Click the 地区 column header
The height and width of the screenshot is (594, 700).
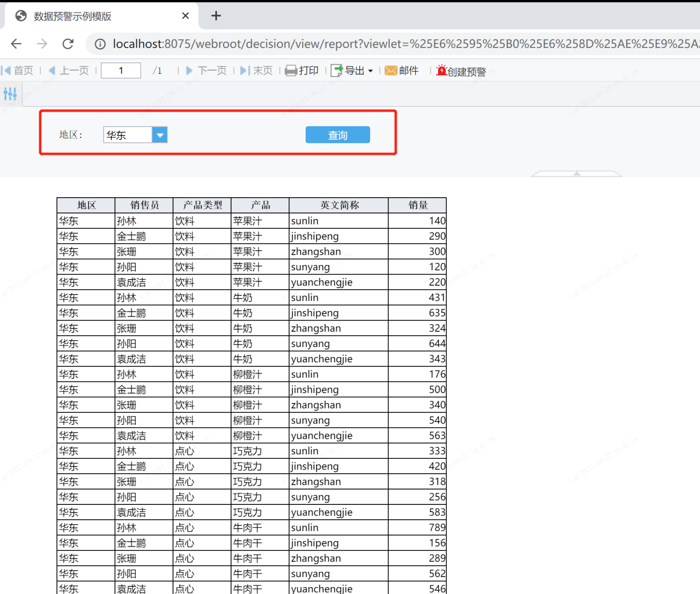tap(86, 205)
